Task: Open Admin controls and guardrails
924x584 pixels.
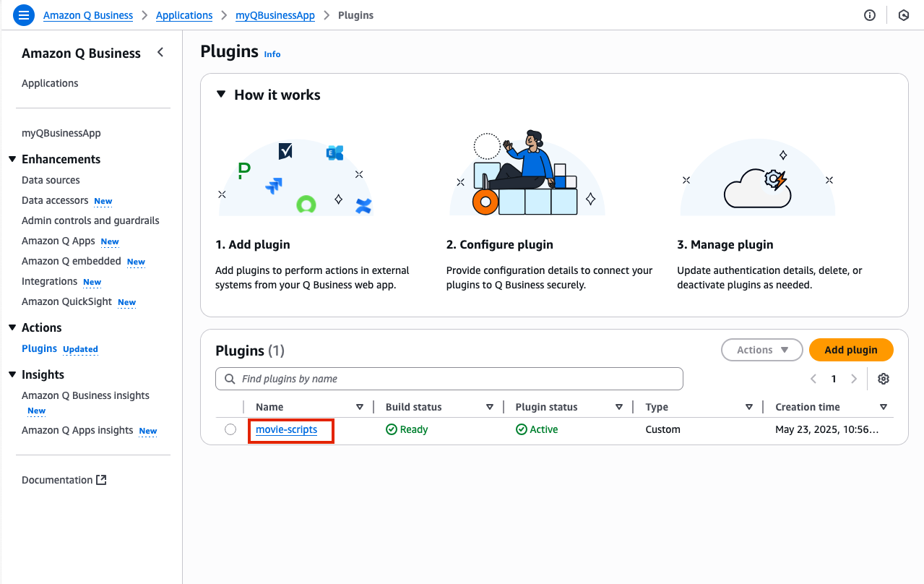Action: pos(90,220)
